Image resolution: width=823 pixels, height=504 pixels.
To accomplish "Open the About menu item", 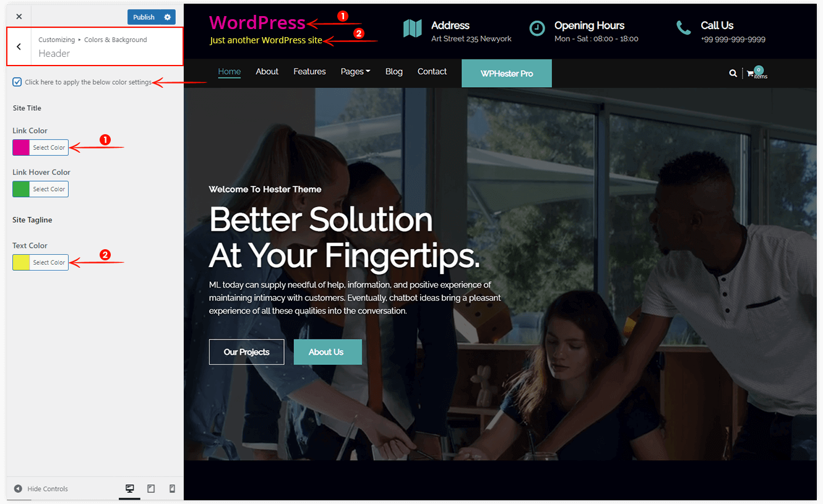I will click(x=267, y=72).
